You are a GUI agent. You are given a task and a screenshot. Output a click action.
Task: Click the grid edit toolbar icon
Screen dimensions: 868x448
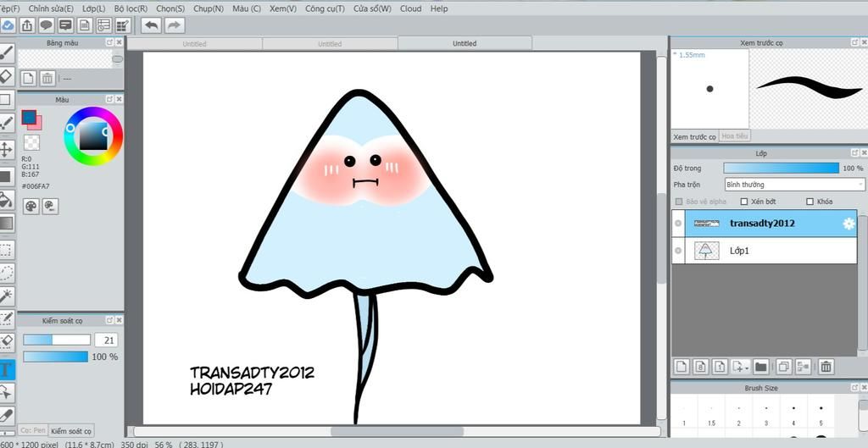point(122,25)
